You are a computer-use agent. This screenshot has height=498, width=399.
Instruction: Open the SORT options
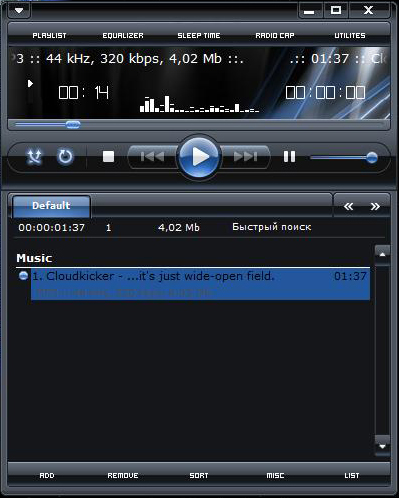199,476
